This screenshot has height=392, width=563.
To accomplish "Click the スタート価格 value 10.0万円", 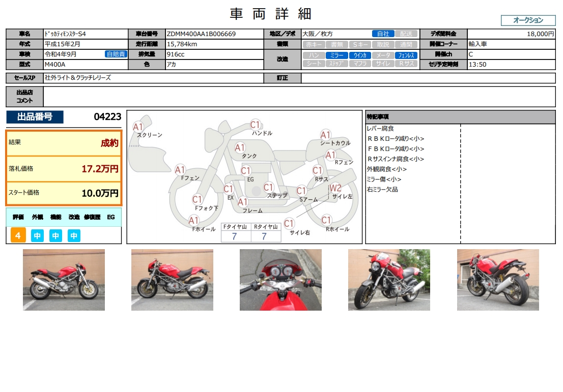I will point(100,193).
